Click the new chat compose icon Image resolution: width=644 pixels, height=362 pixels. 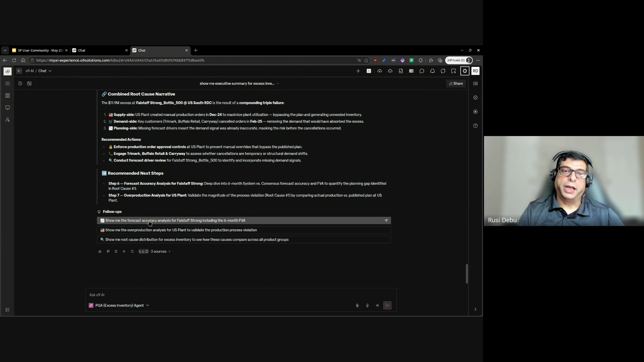coord(29,83)
